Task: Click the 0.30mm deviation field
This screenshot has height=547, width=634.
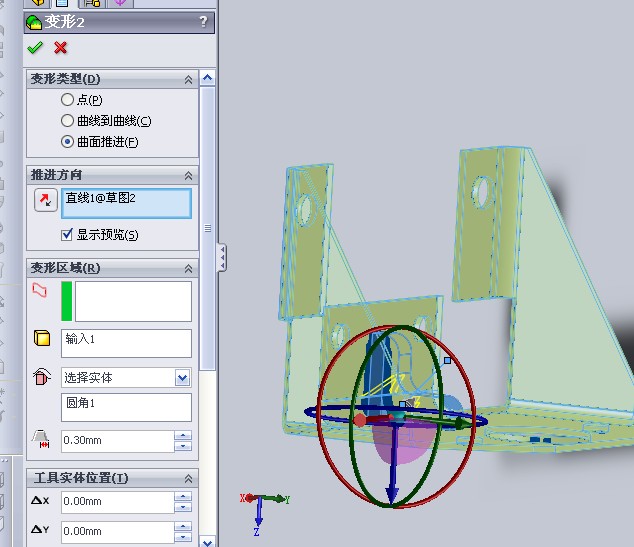Action: (x=118, y=441)
